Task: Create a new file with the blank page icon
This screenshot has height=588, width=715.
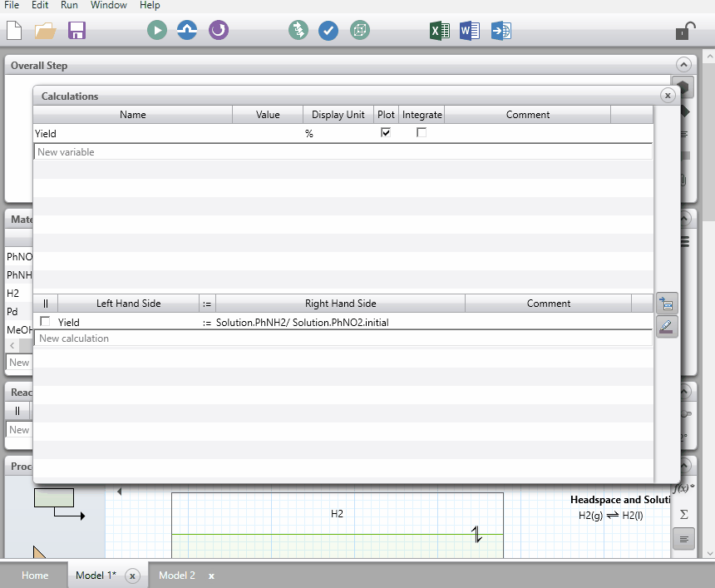Action: 14,31
